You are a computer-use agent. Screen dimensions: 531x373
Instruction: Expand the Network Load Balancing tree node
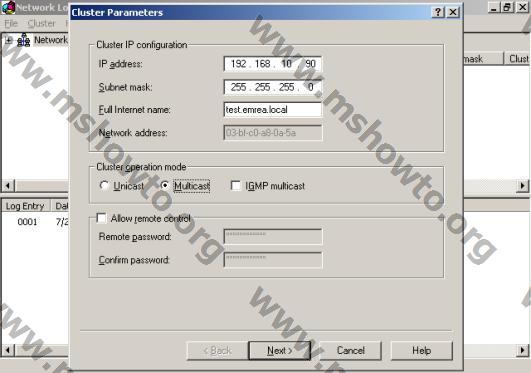point(8,41)
